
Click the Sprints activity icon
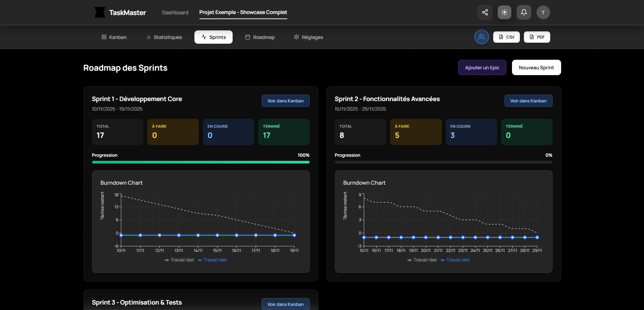(x=204, y=37)
